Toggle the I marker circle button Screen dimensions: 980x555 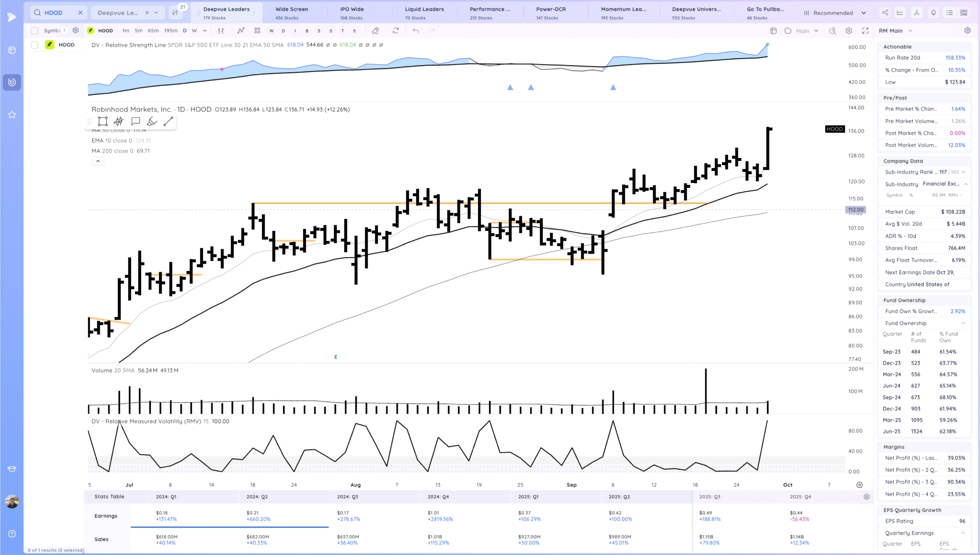tap(295, 31)
